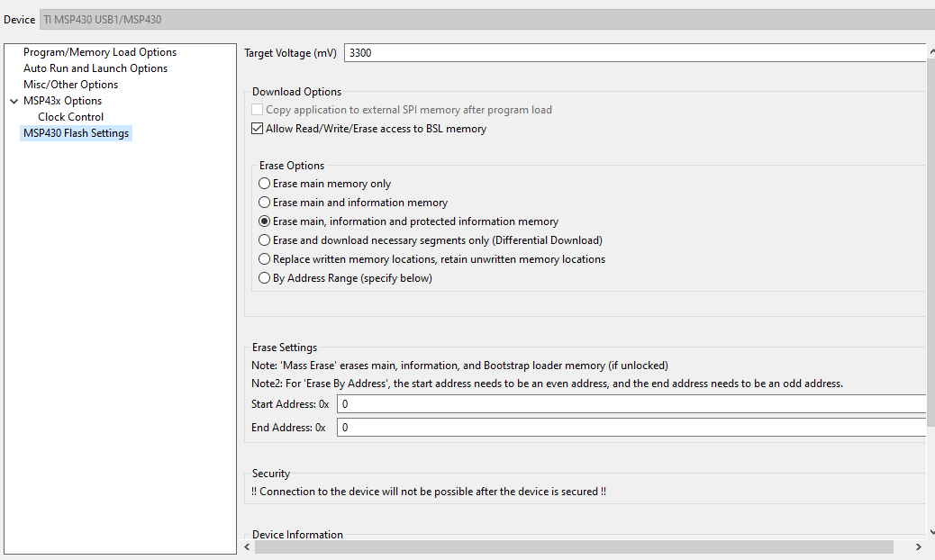Choose Differential Download erase option

[x=264, y=240]
